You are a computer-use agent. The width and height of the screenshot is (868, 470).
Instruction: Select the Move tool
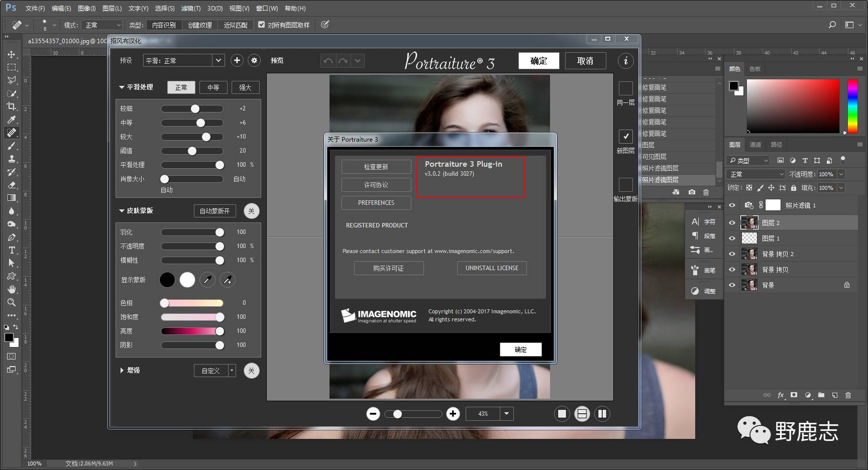point(11,54)
